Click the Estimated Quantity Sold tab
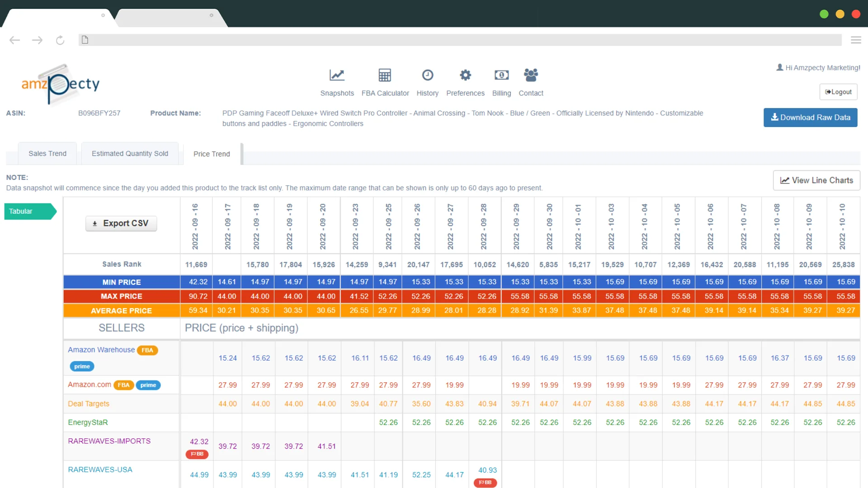 pos(129,154)
